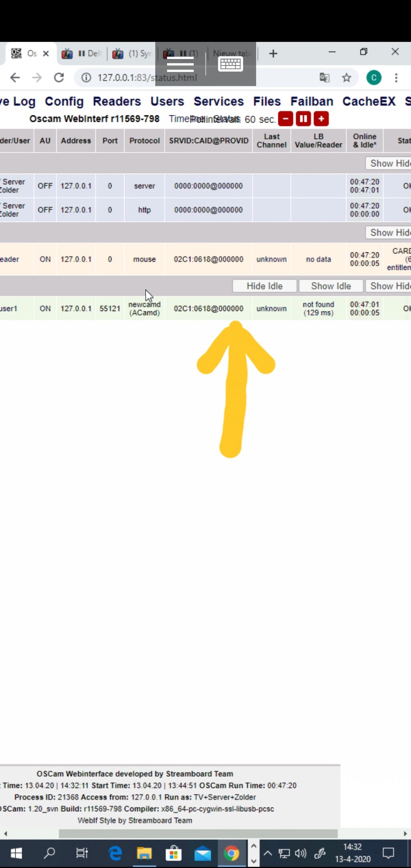Click the port value 55121
Screen dimensions: 411x868
point(110,309)
